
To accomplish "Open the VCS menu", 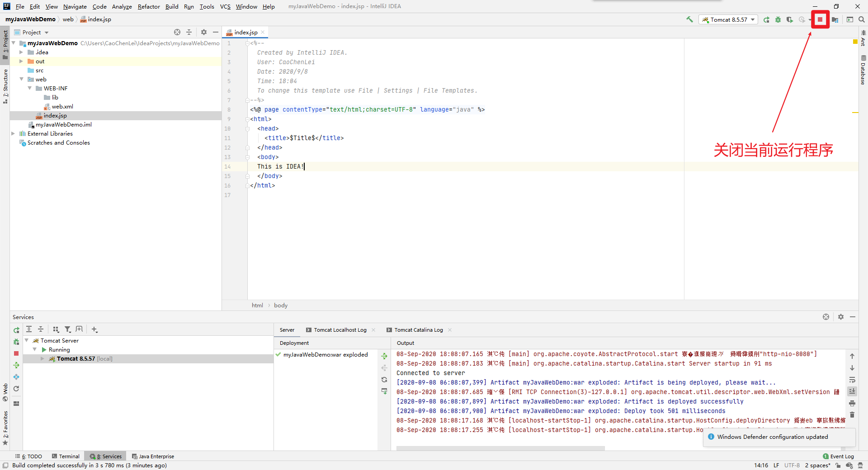I will 225,6.
